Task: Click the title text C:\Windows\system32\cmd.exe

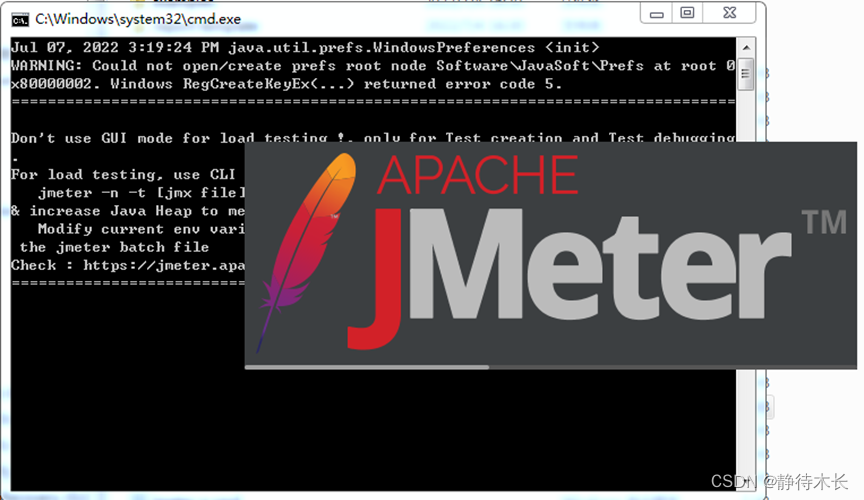Action: pos(138,19)
